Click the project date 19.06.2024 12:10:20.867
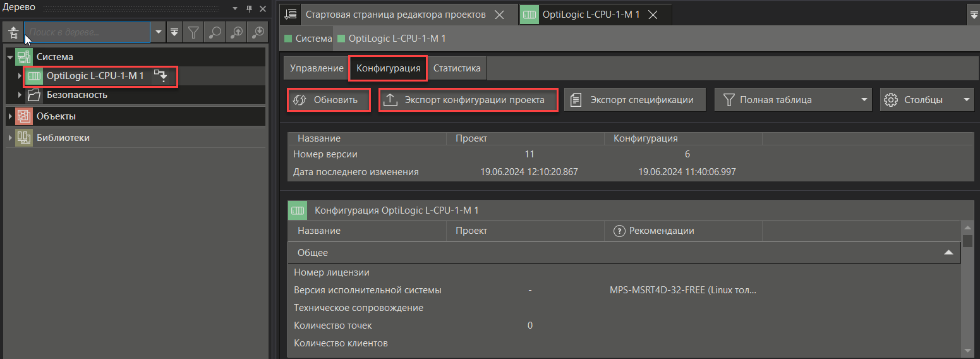The height and width of the screenshot is (359, 980). pos(529,172)
